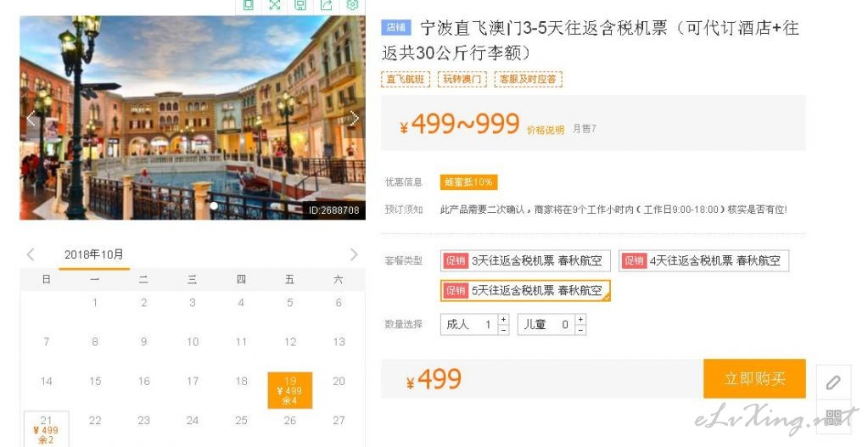Screen dimensions: 868x447
Task: Select 3天往返含税机票 春秋航空 package
Action: point(525,260)
